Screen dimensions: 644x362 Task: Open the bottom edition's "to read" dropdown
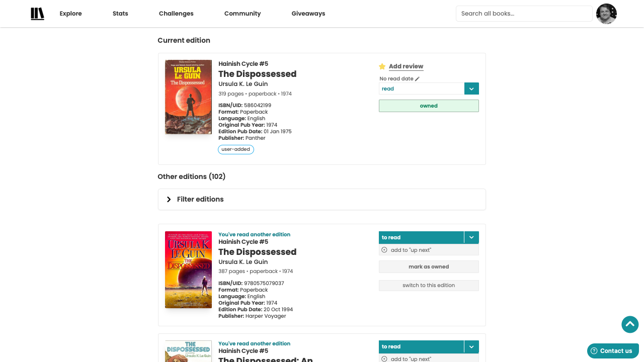(471, 346)
